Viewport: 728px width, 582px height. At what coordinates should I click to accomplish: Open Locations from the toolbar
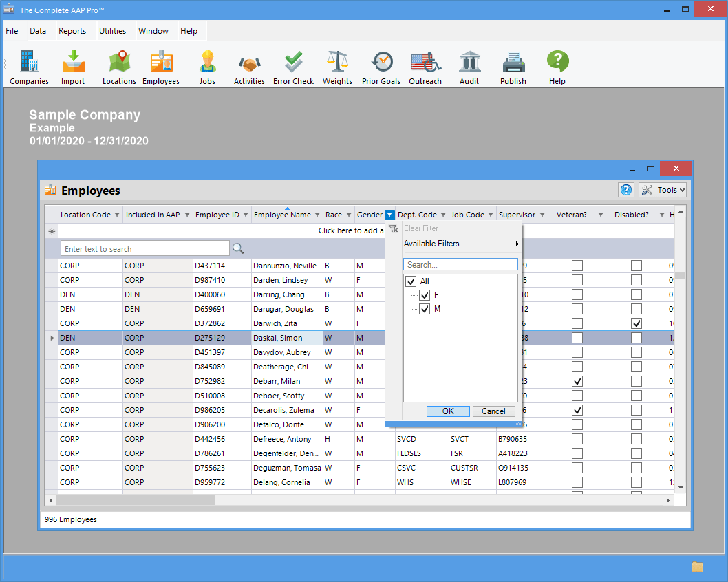[x=119, y=67]
